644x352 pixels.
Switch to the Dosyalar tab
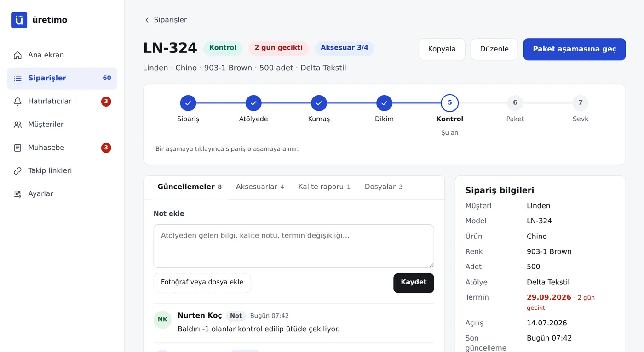pyautogui.click(x=384, y=187)
